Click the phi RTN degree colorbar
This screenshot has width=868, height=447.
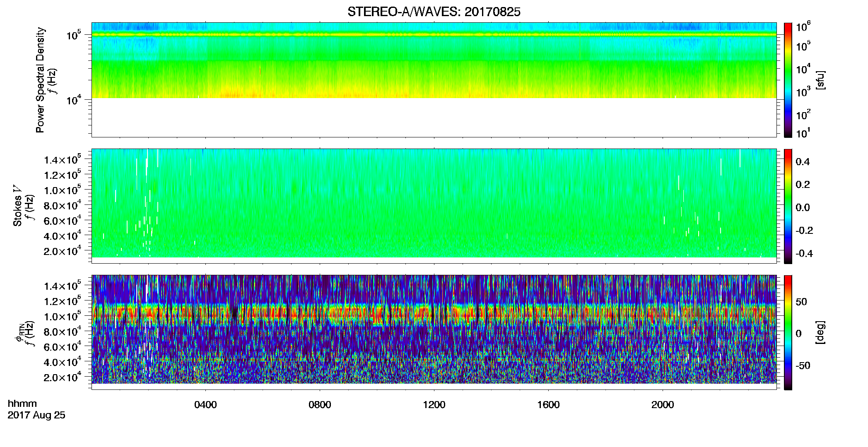coord(788,332)
